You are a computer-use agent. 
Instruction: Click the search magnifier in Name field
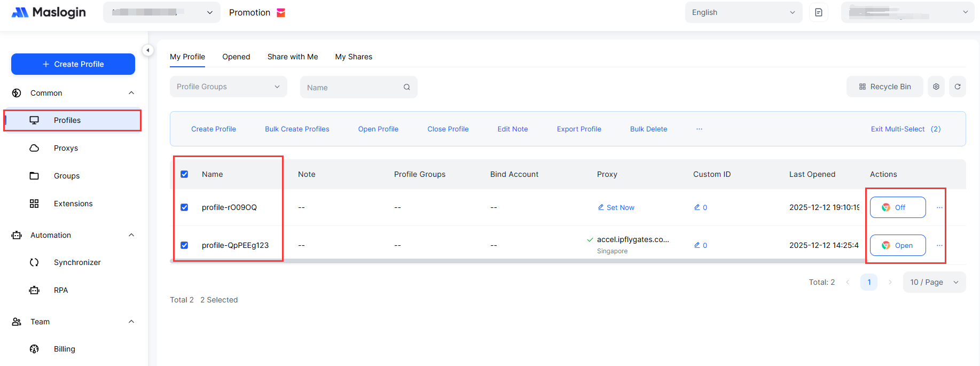click(x=406, y=87)
